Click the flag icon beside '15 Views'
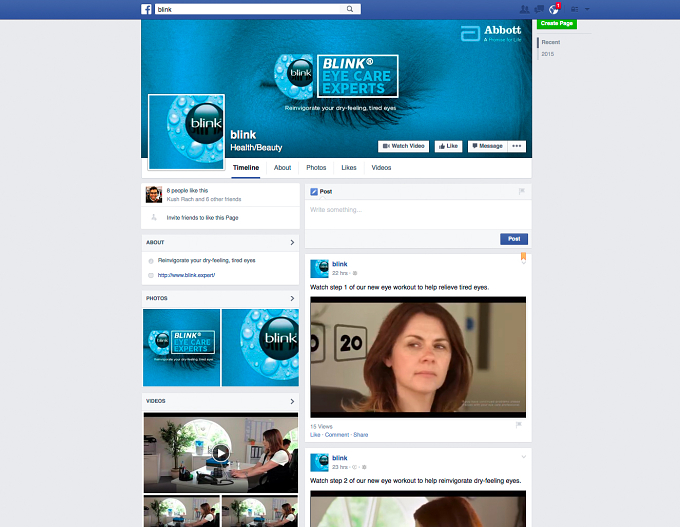This screenshot has width=680, height=527. 519,425
